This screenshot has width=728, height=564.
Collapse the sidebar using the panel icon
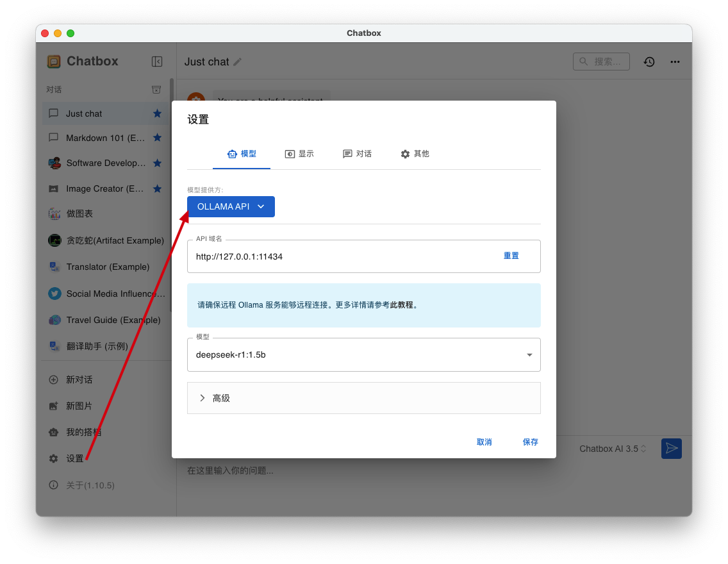click(157, 62)
